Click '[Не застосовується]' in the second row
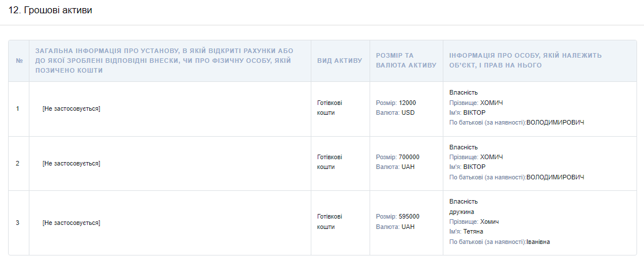Screen dimensions: 644x263 [x=71, y=164]
